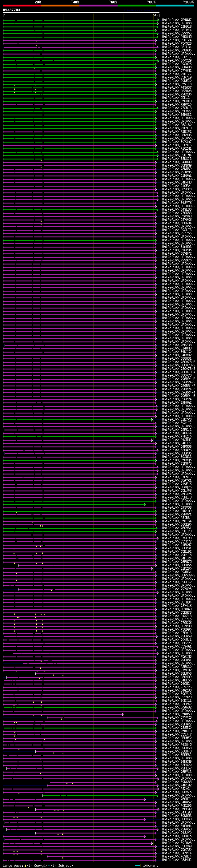Click the cyan ~100% identity legend swatch
Viewport: 197px width, 868px height.
click(175, 6)
